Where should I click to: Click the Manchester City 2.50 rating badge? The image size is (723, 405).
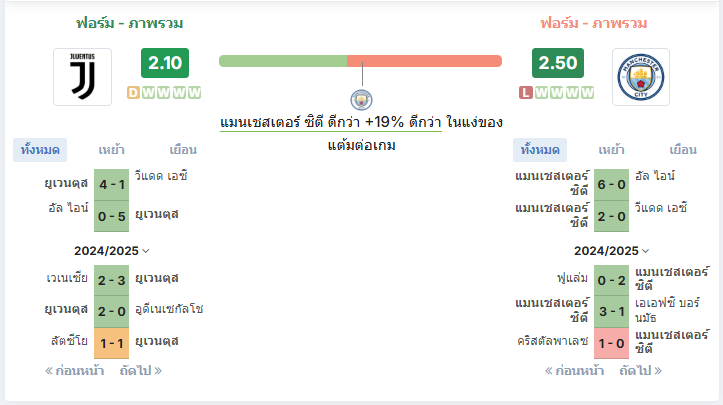tap(558, 63)
